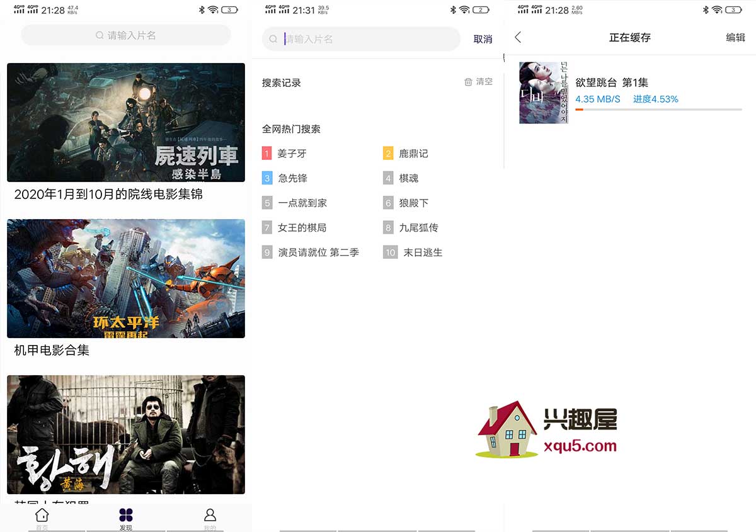
Task: Tap Wi-Fi icon in middle screen status bar
Action: tap(464, 9)
